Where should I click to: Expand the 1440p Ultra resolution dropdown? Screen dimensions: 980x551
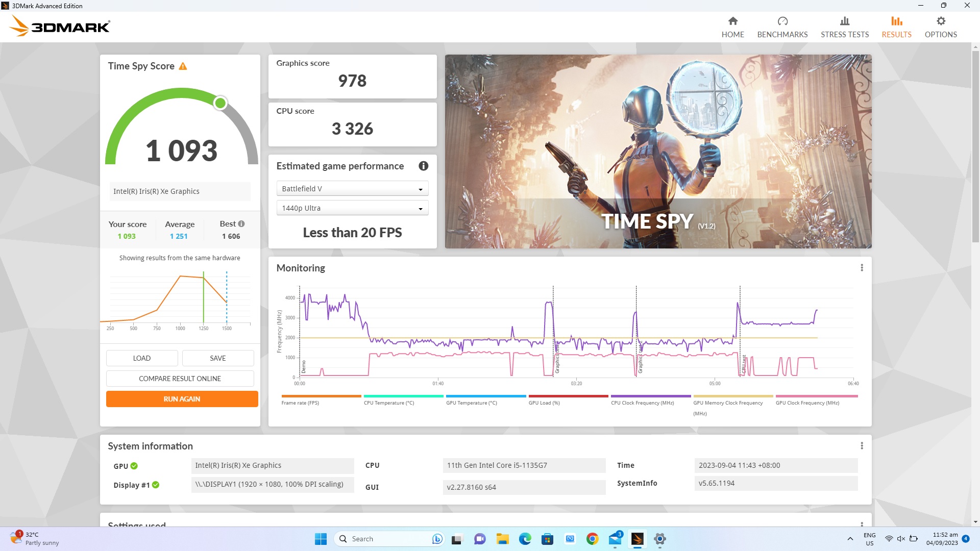coord(352,208)
